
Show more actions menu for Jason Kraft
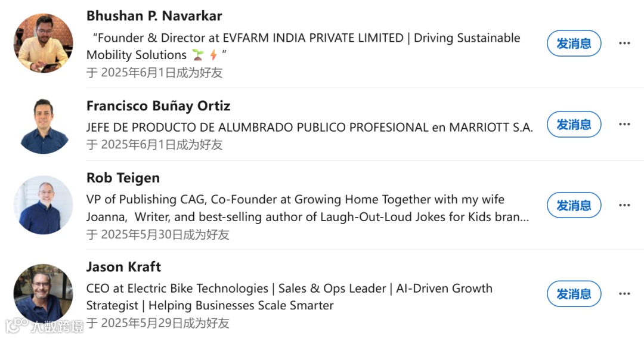(624, 294)
